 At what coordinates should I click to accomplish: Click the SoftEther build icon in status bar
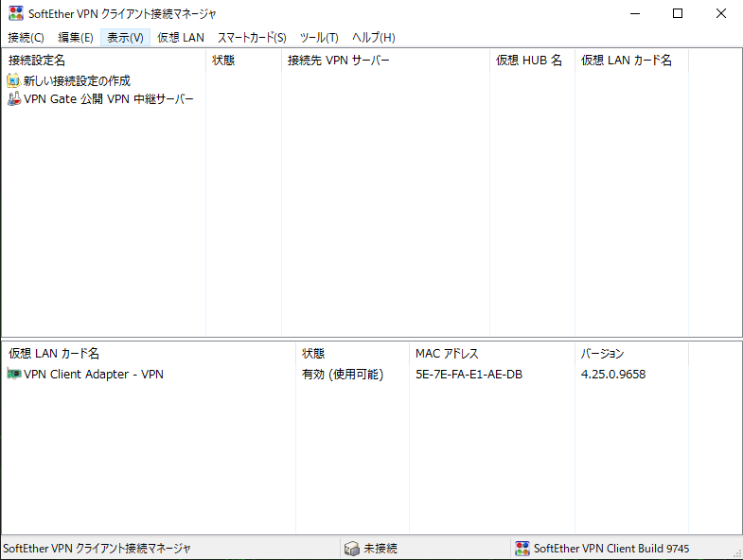coord(522,549)
